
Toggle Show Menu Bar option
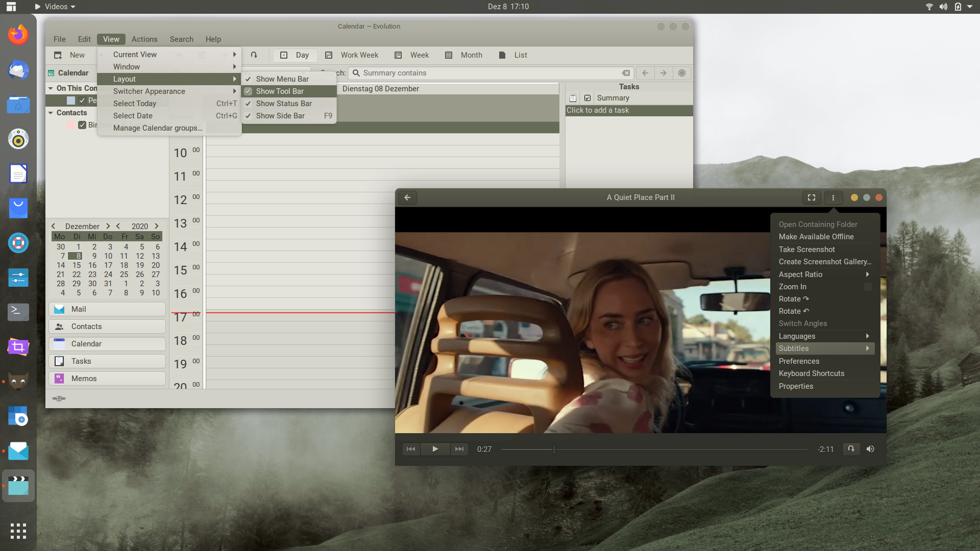289,79
